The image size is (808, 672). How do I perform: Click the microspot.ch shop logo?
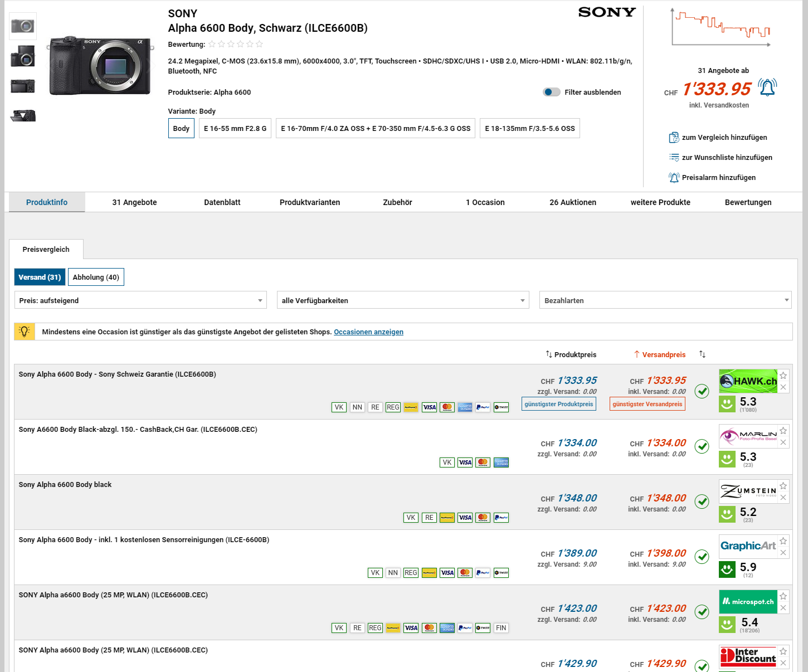click(x=748, y=602)
